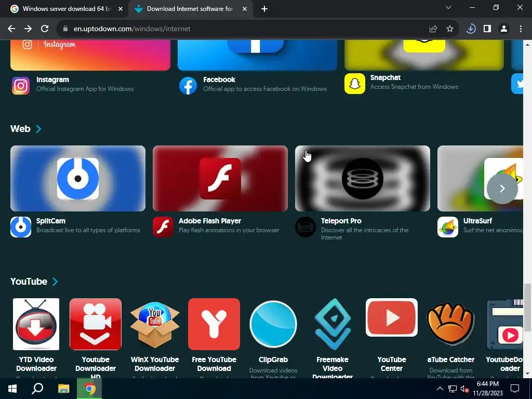Open Adobe Flash Player title link
The image size is (532, 399).
point(210,221)
